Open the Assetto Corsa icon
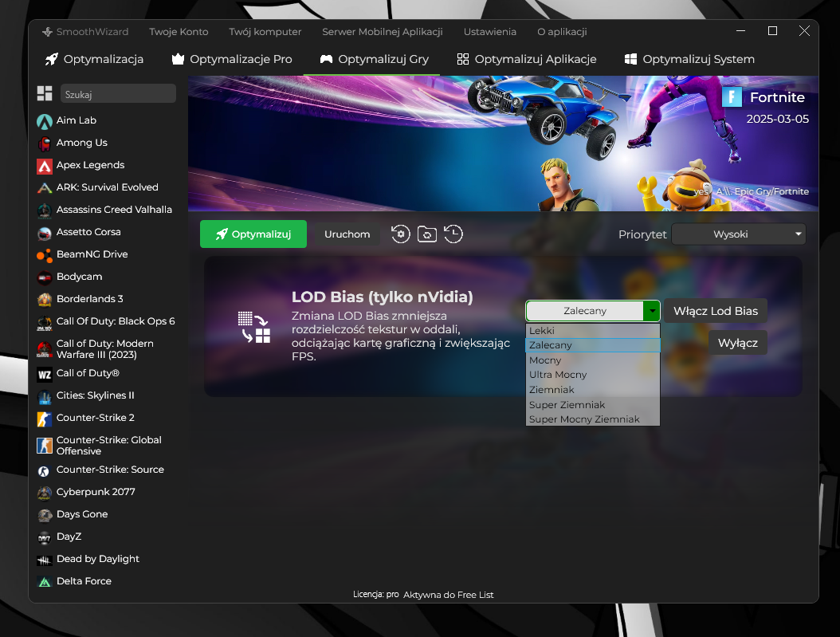 (45, 233)
